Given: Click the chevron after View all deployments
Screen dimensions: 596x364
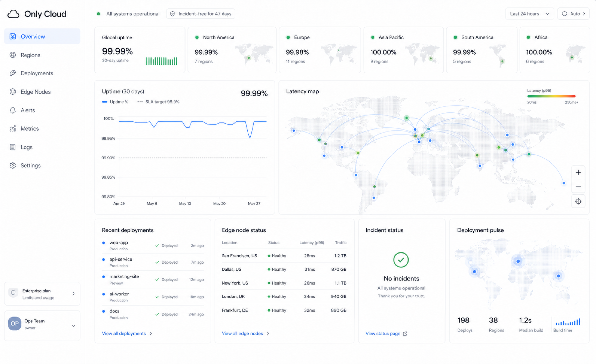Looking at the screenshot, I should point(151,334).
